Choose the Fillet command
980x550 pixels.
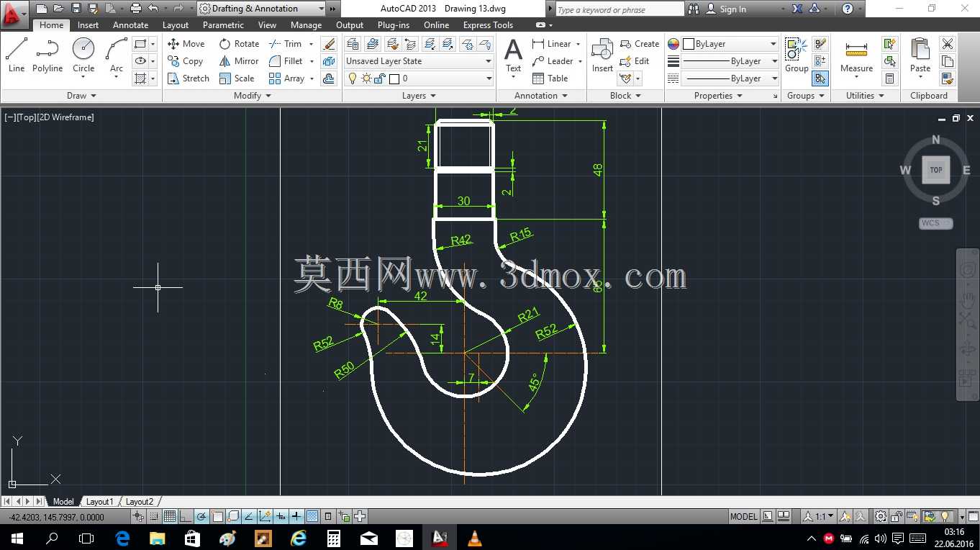click(x=286, y=61)
